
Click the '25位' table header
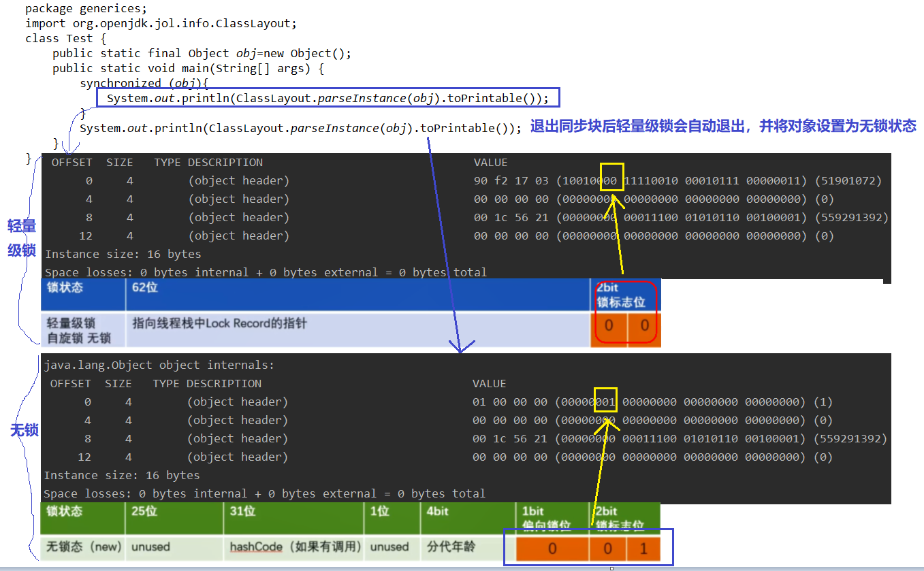(174, 519)
